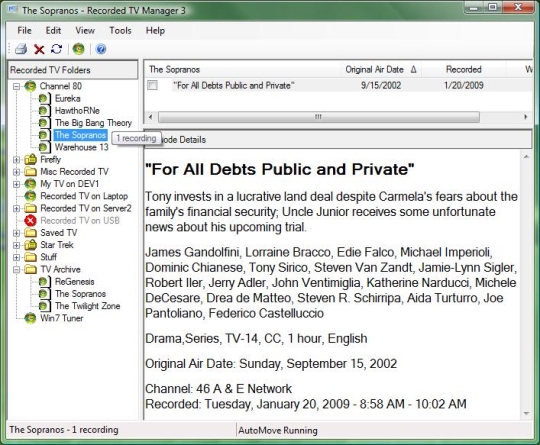Expand the My TV on DEV1 node

[x=16, y=184]
